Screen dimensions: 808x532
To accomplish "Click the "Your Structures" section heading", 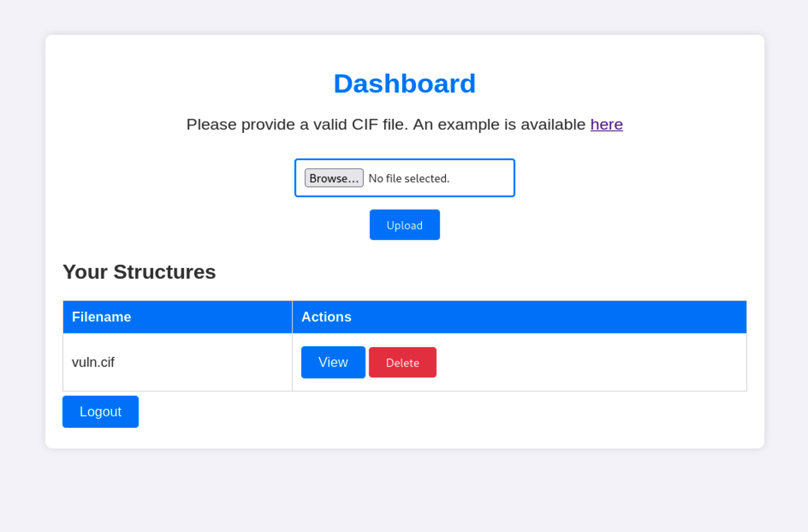I will [139, 272].
